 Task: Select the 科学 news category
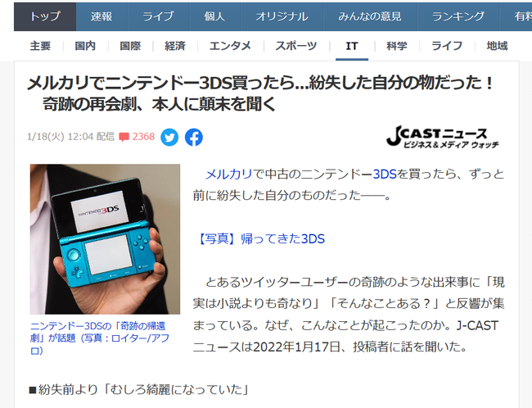(x=397, y=46)
